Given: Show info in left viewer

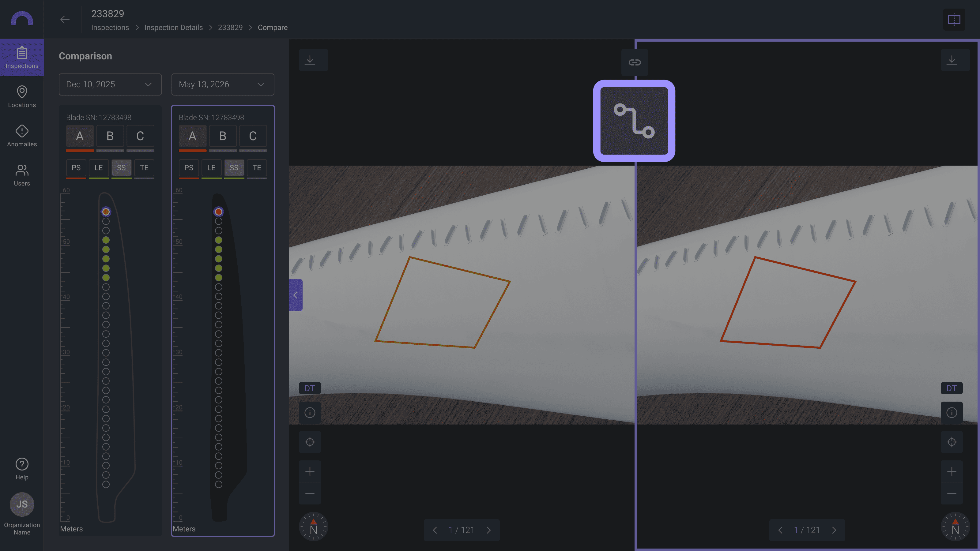Looking at the screenshot, I should [x=310, y=413].
